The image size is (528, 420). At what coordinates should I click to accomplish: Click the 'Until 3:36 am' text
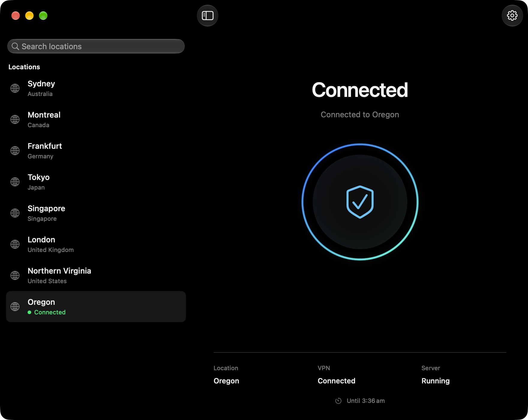point(366,401)
